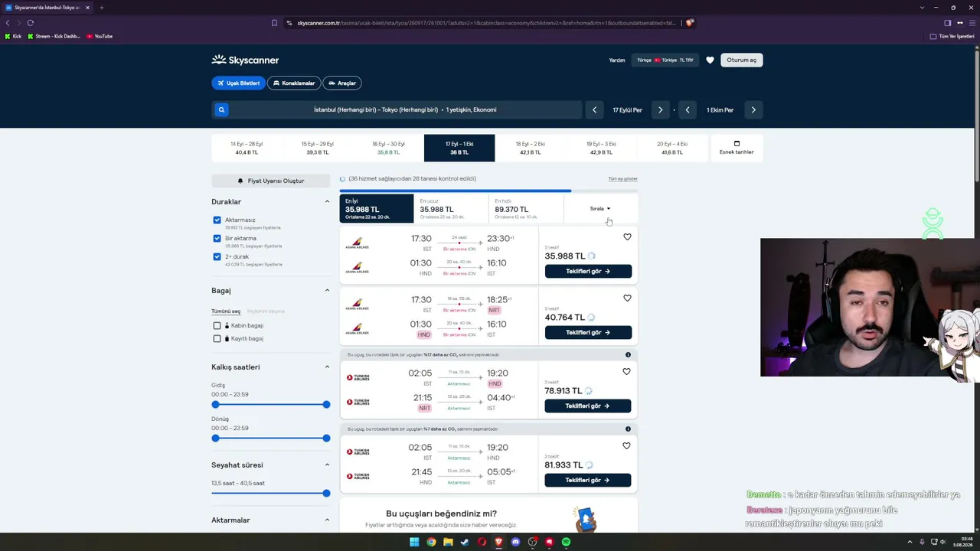The width and height of the screenshot is (980, 551).
Task: Click Tümünü seç under Bagaj
Action: [x=226, y=311]
